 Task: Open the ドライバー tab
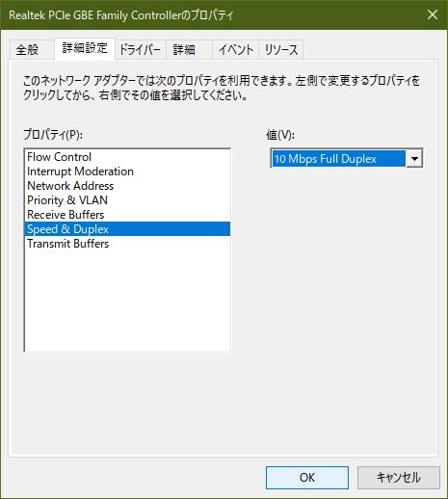pyautogui.click(x=141, y=50)
